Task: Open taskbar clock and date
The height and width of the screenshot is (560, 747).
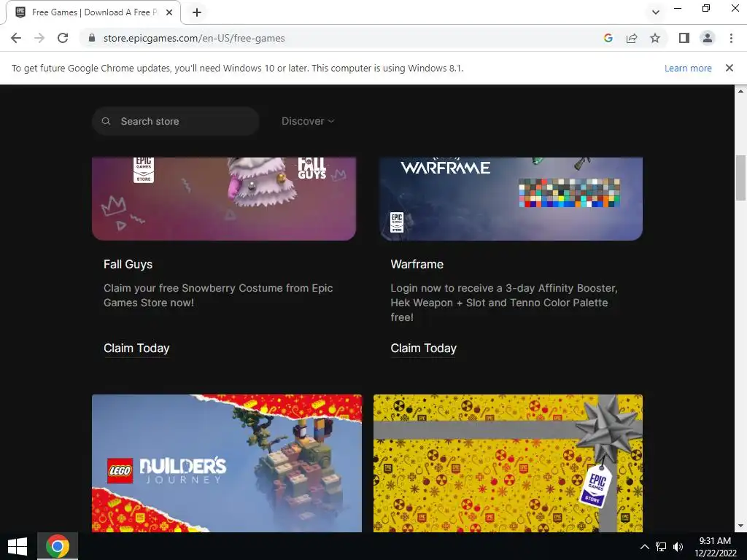Action: click(715, 547)
